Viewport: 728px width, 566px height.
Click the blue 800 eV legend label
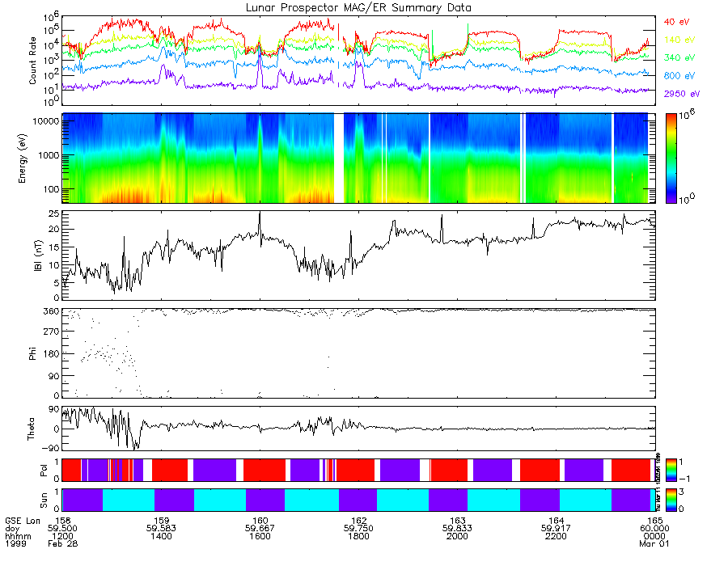coord(679,76)
